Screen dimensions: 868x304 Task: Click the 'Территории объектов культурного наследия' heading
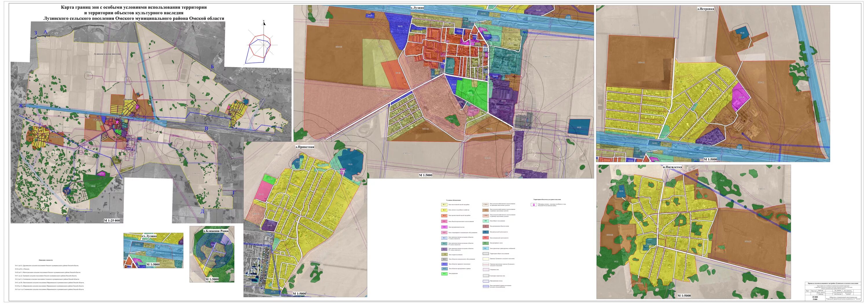(547, 199)
